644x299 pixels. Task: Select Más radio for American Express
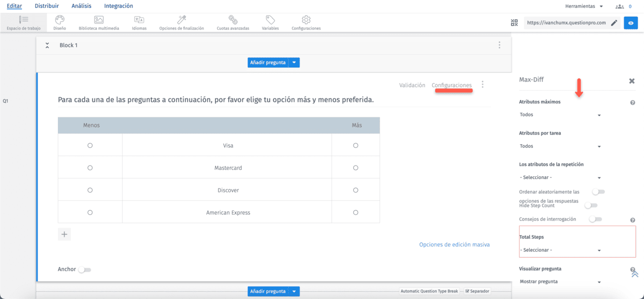tap(355, 213)
